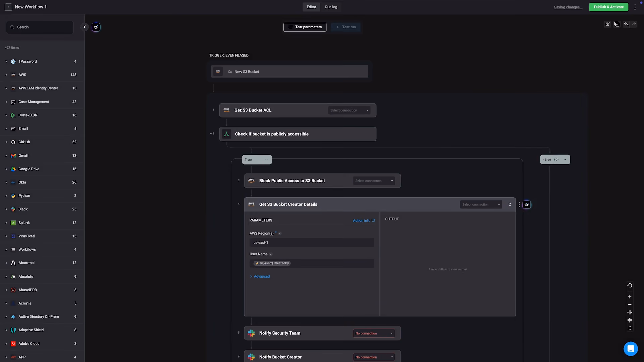Open Select connection dropdown for Get S3 Bucket Creator Details
This screenshot has width=644, height=362.
481,205
